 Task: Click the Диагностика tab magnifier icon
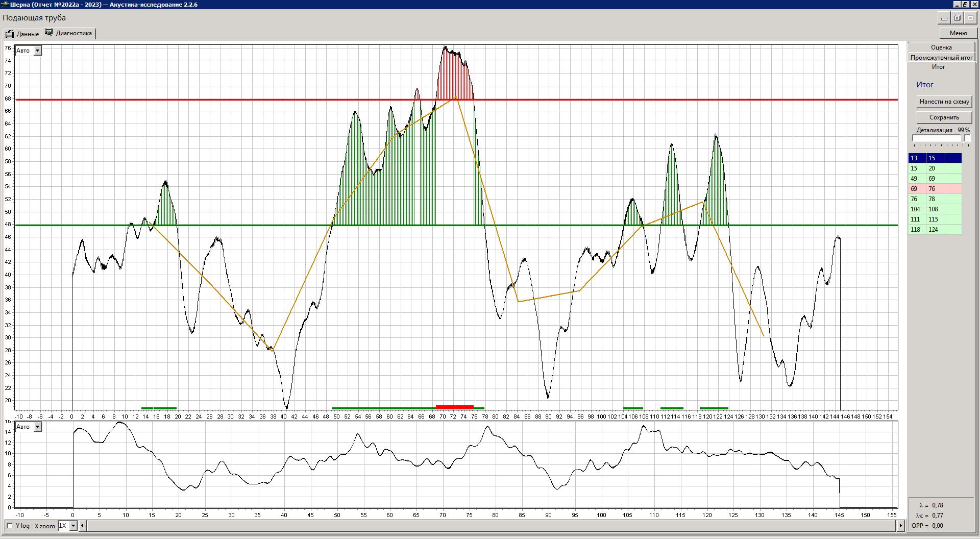[x=49, y=33]
